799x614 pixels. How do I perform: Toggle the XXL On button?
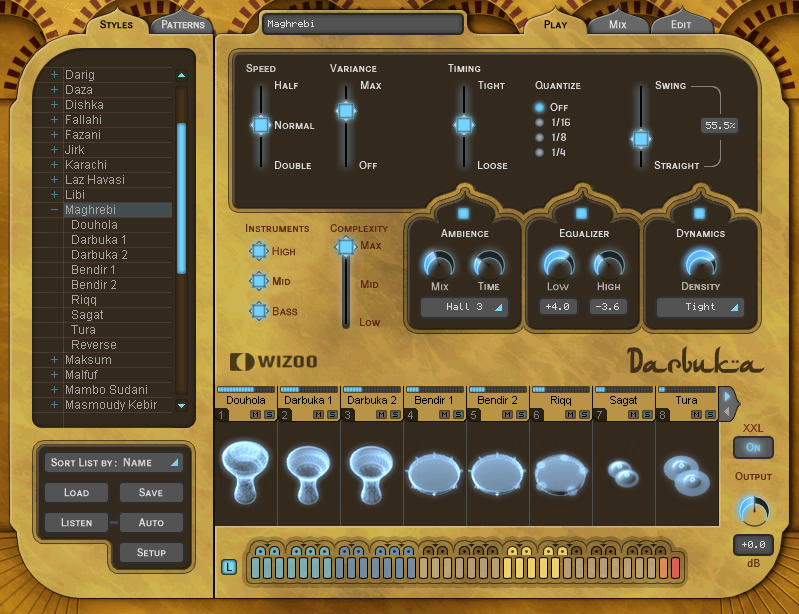753,447
